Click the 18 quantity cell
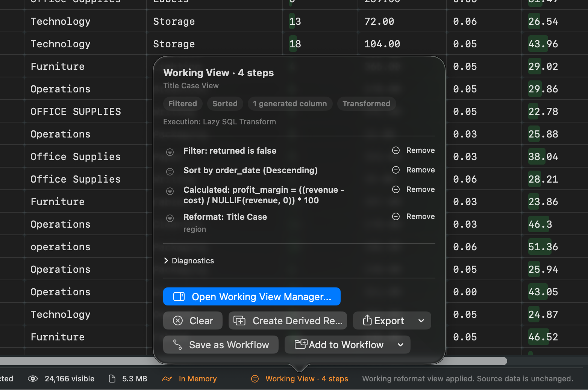The height and width of the screenshot is (390, 588). (x=320, y=44)
